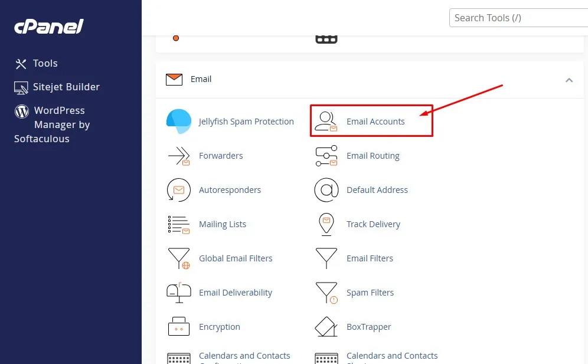Click the Default Address at-sign icon

[326, 190]
